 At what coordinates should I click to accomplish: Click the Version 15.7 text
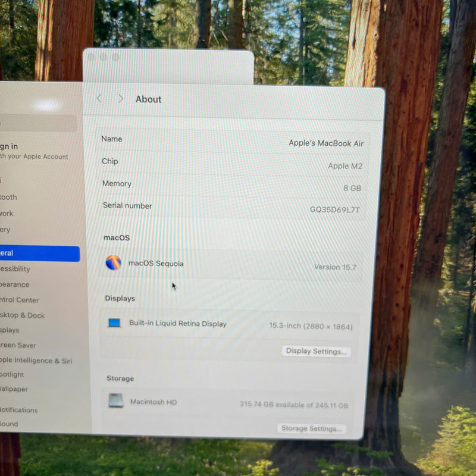point(335,267)
